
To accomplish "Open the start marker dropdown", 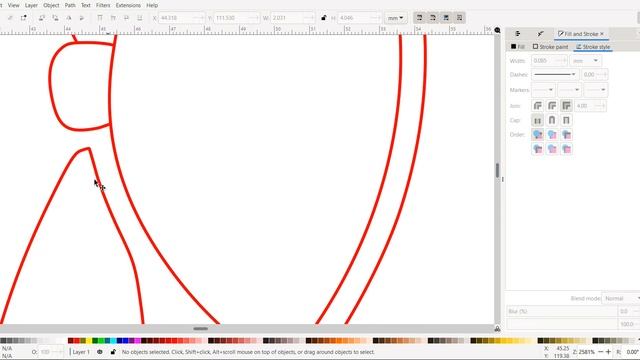I will point(543,90).
